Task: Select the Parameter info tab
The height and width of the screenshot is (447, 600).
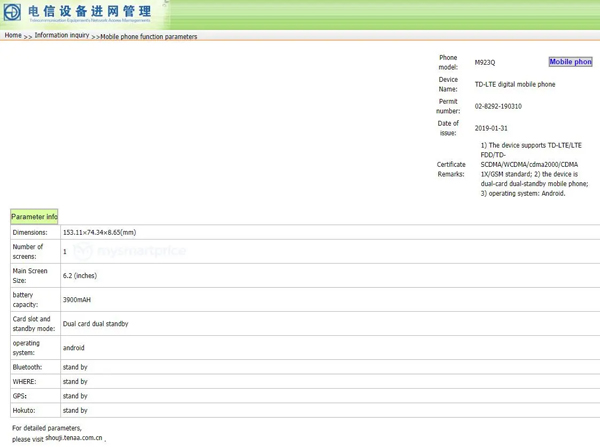Action: 34,217
